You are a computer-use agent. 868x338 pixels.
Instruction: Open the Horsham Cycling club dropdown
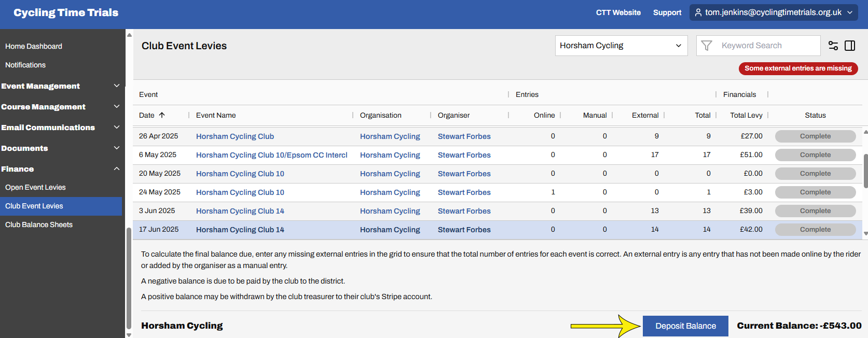(x=621, y=46)
